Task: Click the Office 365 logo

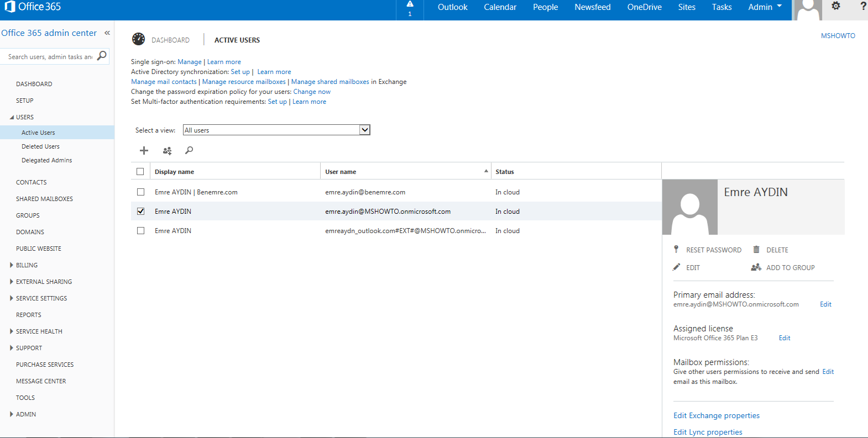Action: 33,7
